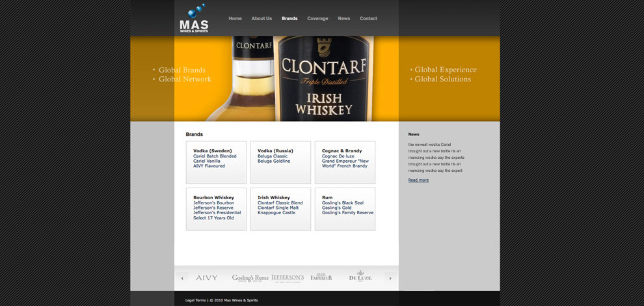Screen dimensions: 644x306
Task: Click the 2010 Mas Wines copyright text
Action: pyautogui.click(x=234, y=300)
